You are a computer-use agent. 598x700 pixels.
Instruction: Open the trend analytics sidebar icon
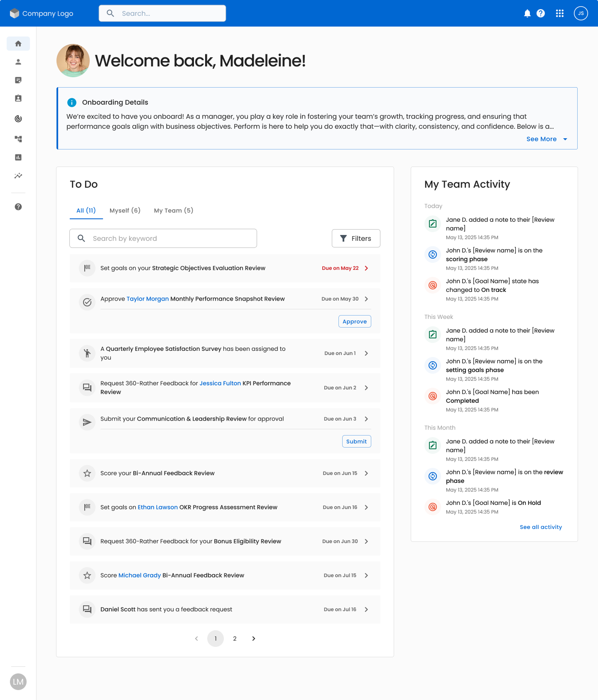[18, 176]
